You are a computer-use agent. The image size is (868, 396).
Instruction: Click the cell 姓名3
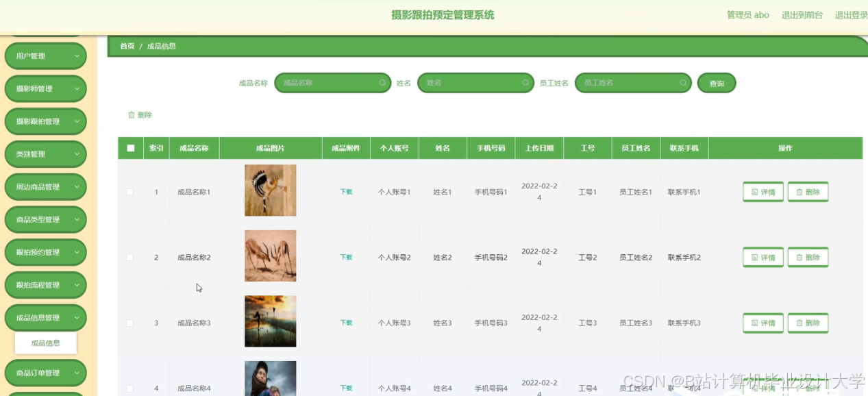click(443, 323)
